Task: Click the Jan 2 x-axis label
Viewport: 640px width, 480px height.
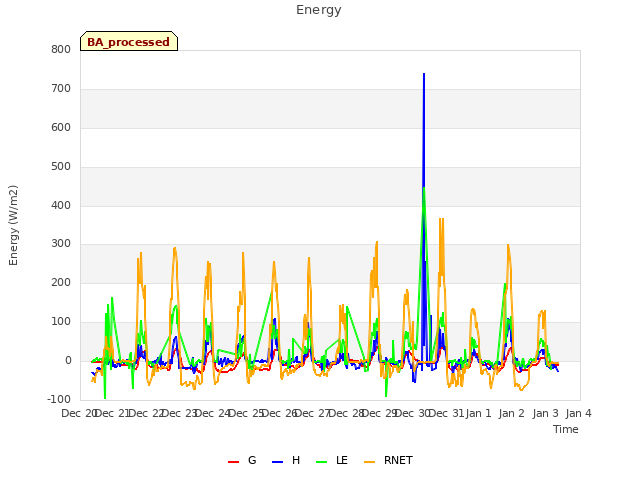Action: (x=511, y=413)
